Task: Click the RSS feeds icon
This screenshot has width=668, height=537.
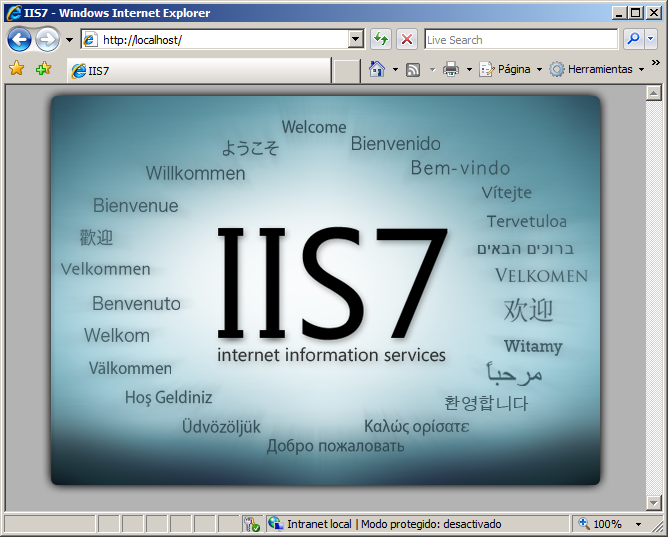Action: tap(413, 69)
